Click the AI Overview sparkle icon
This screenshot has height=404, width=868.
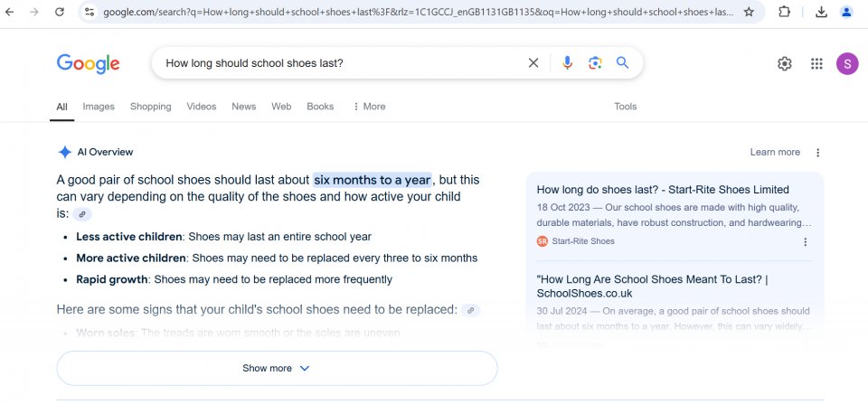coord(65,152)
